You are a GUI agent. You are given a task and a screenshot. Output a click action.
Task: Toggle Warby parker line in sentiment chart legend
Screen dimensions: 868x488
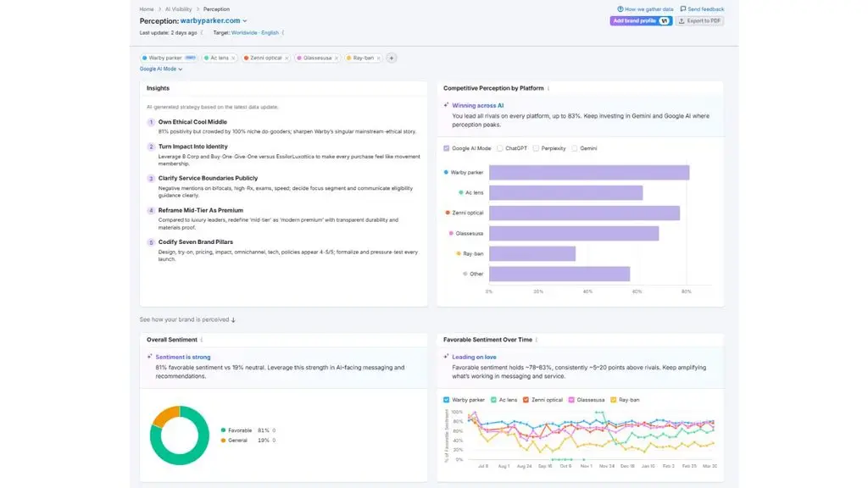pos(446,400)
